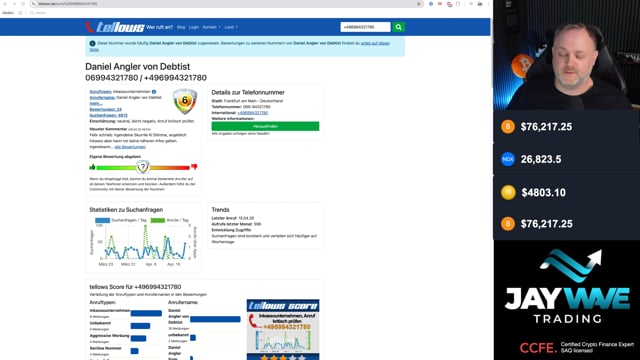Click the tellows logo in the header
This screenshot has width=640, height=360.
(x=115, y=27)
